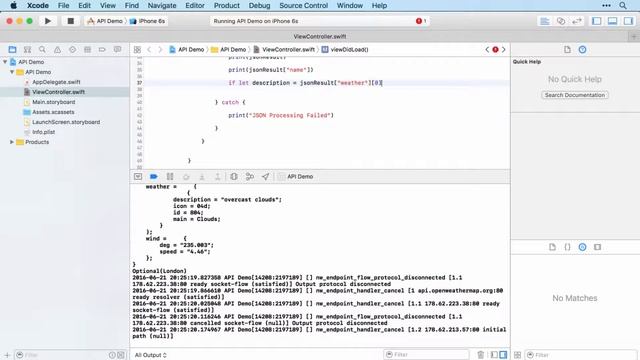Step over in the debugger
Image resolution: width=640 pixels, height=360 pixels.
pyautogui.click(x=186, y=176)
